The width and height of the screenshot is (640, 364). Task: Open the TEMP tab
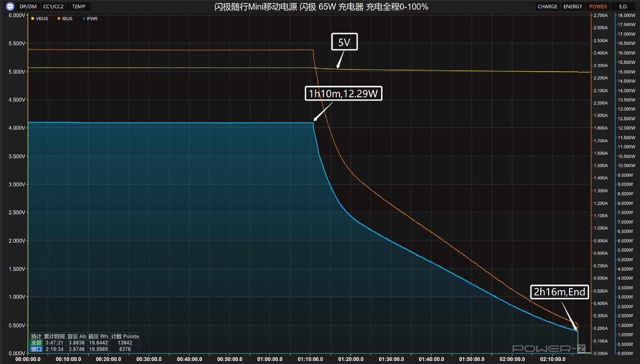click(79, 6)
